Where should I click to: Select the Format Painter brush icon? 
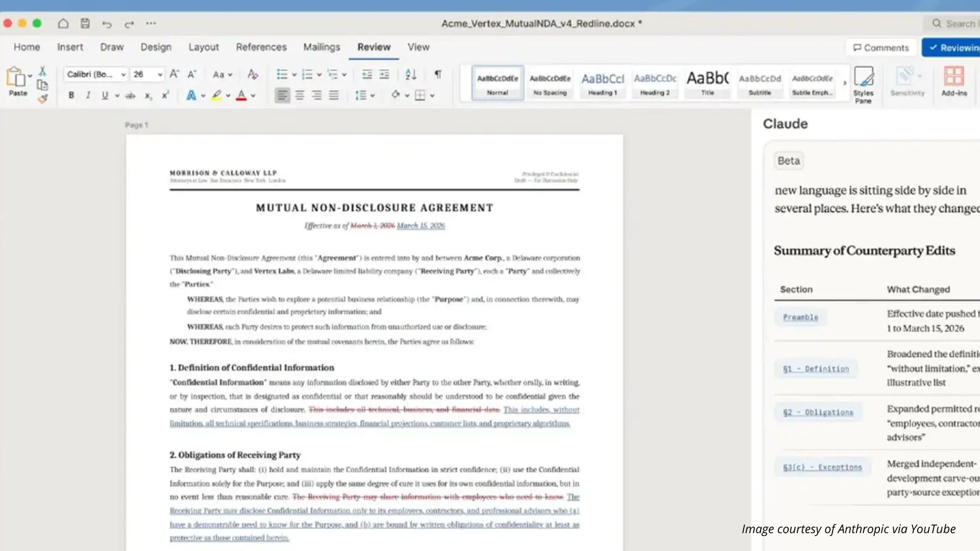[x=42, y=98]
